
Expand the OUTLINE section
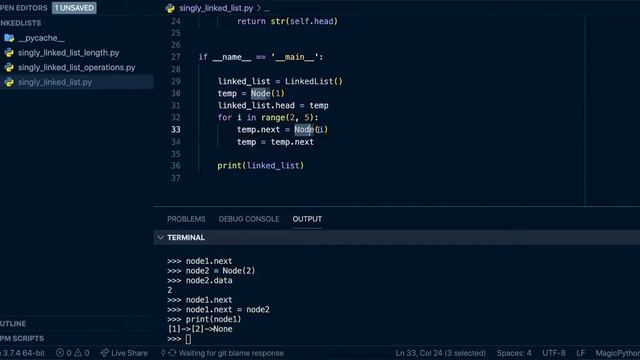point(13,324)
